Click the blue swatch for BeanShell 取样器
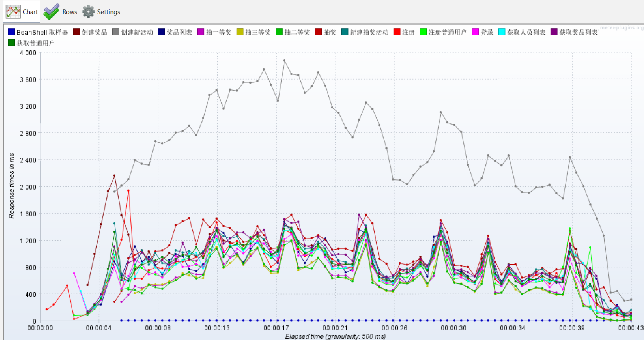This screenshot has height=340, width=644. 11,32
